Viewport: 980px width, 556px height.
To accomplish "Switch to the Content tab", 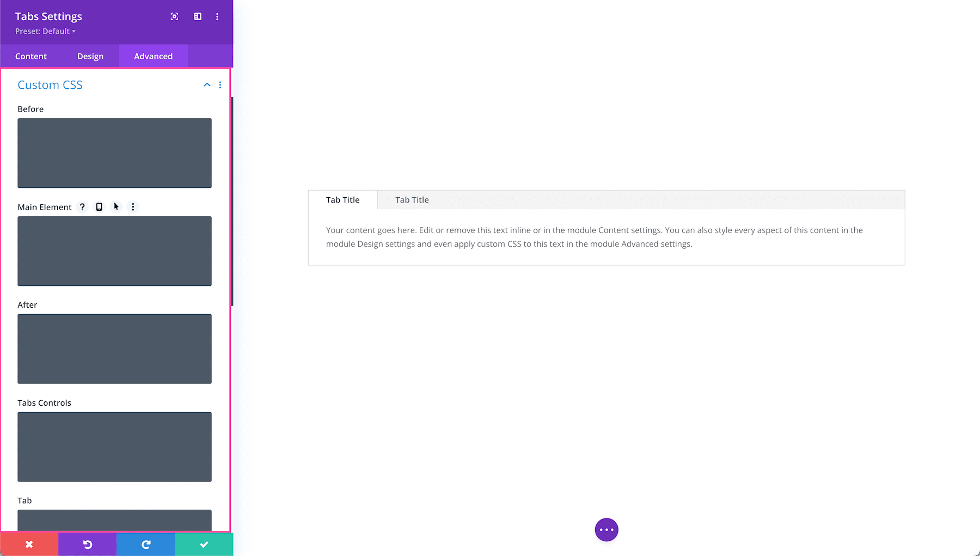I will 31,56.
